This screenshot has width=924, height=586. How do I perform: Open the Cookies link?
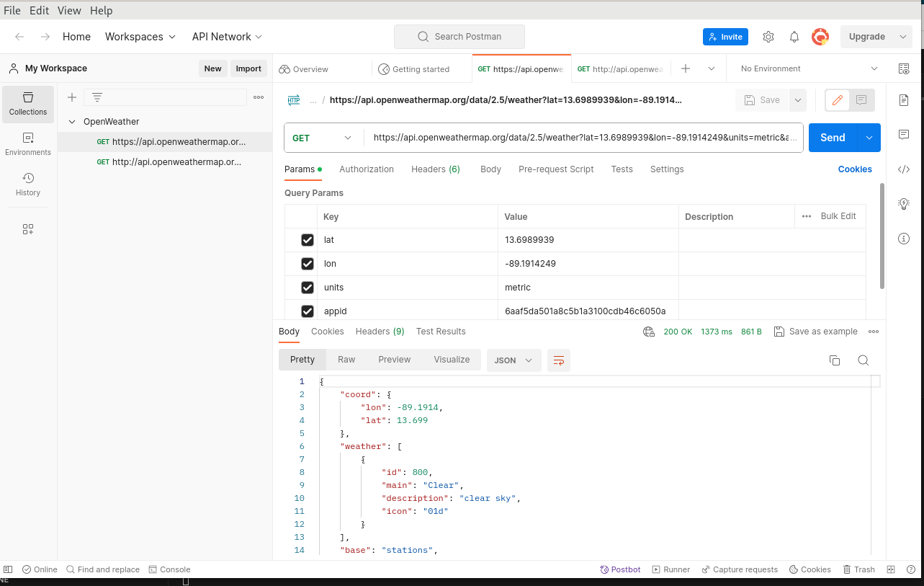pos(855,169)
